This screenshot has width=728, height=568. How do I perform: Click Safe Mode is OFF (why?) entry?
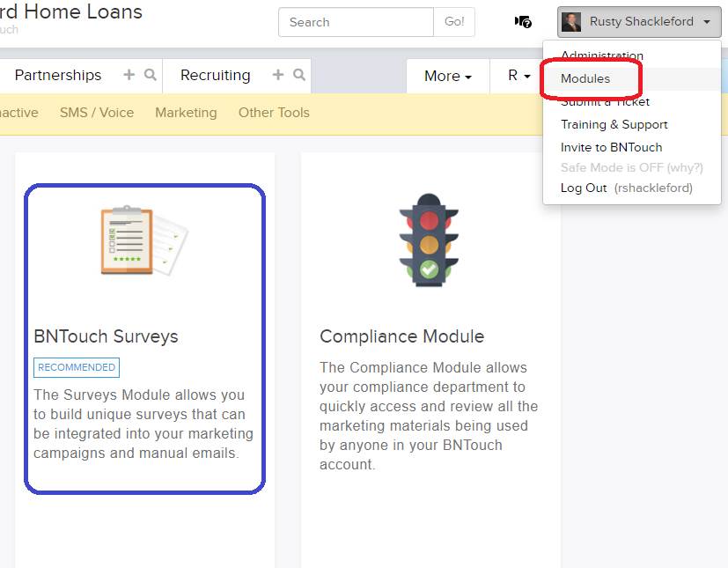[632, 167]
